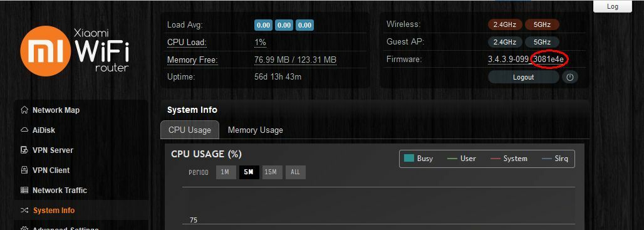Click the VPN Server icon
The height and width of the screenshot is (230, 644).
[24, 150]
